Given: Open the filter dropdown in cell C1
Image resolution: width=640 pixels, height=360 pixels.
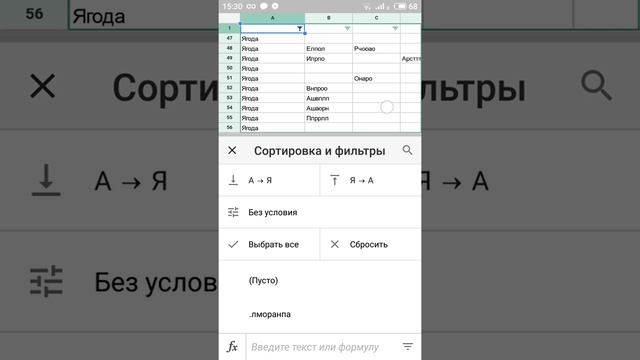Looking at the screenshot, I should coord(395,29).
